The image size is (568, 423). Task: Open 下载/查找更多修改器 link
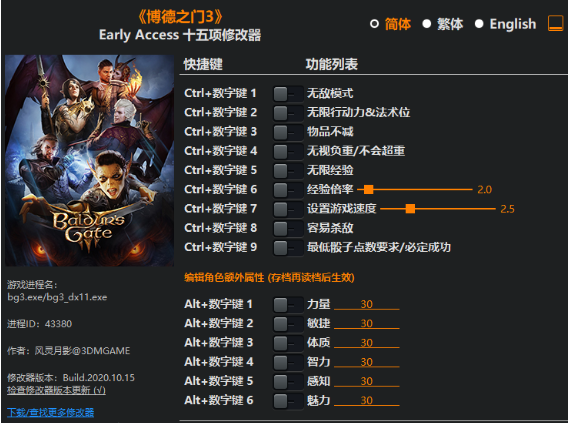coord(50,412)
